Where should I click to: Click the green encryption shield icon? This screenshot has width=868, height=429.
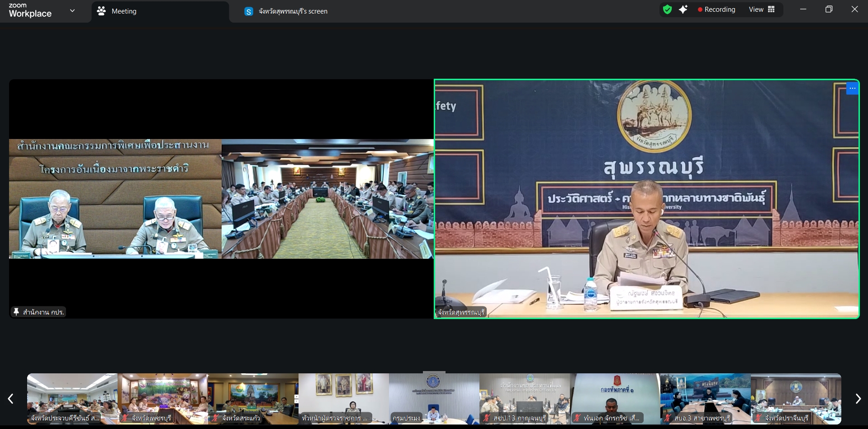point(667,10)
